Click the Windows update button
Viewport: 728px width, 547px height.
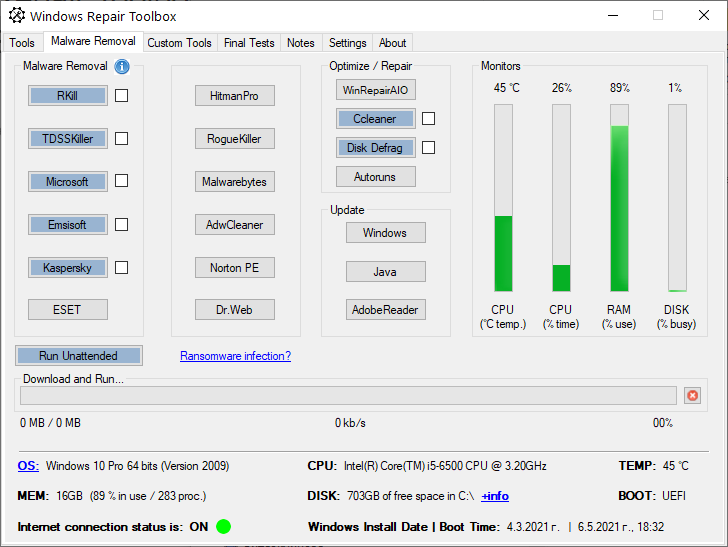point(386,233)
